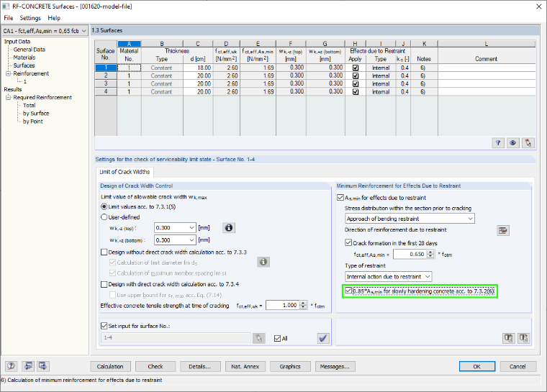Click the Internal type cell for surface 4
Image resolution: width=547 pixels, height=392 pixels.
click(x=381, y=92)
